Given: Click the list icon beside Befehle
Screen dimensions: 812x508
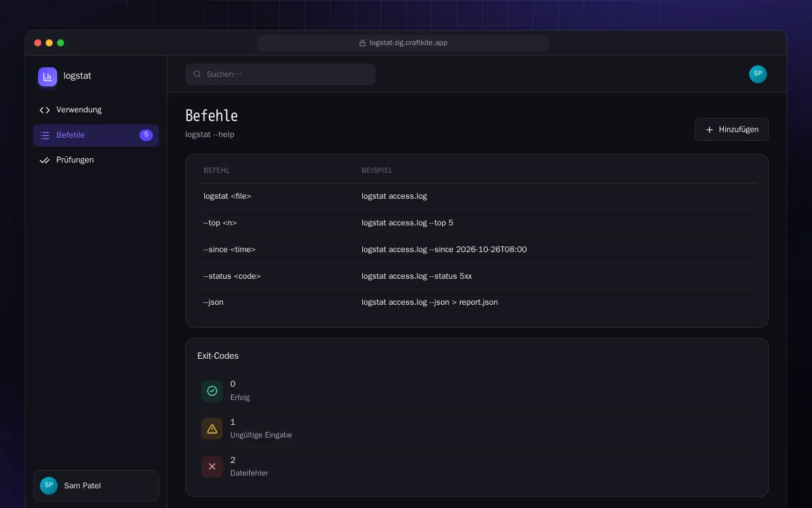Looking at the screenshot, I should click(x=44, y=135).
